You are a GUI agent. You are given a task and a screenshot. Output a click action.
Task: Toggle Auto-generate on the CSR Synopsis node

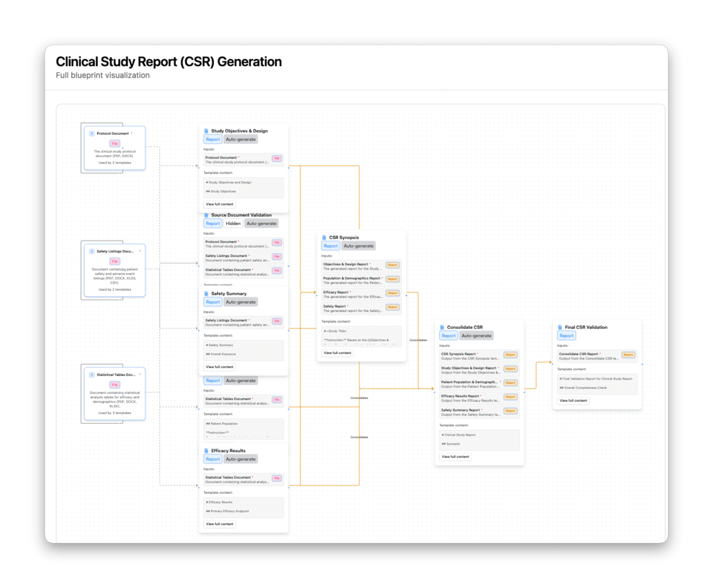point(358,246)
